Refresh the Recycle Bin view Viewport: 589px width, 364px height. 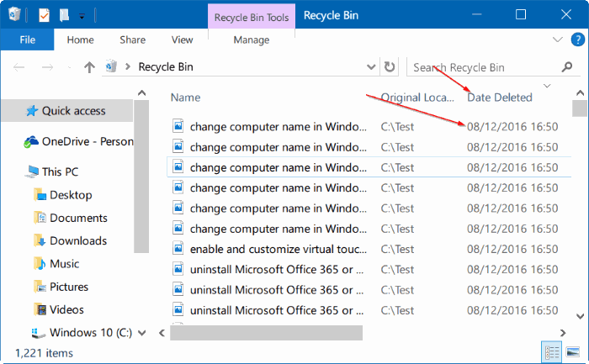[x=390, y=67]
